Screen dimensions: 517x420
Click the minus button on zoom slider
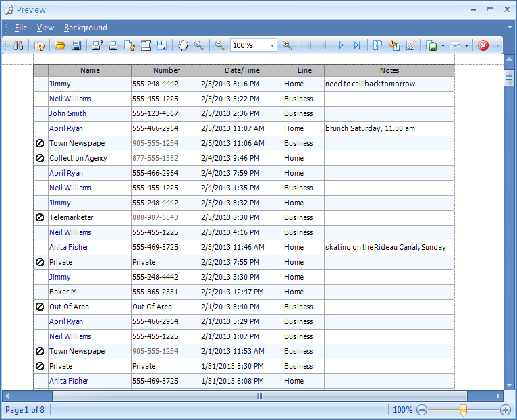422,410
